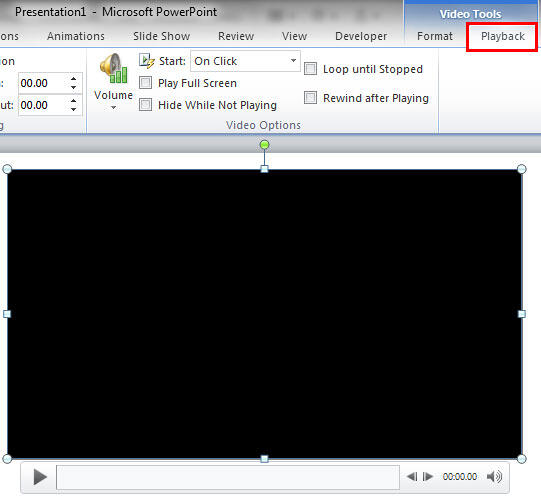This screenshot has height=497, width=541.
Task: Switch to the View tab
Action: pos(294,36)
